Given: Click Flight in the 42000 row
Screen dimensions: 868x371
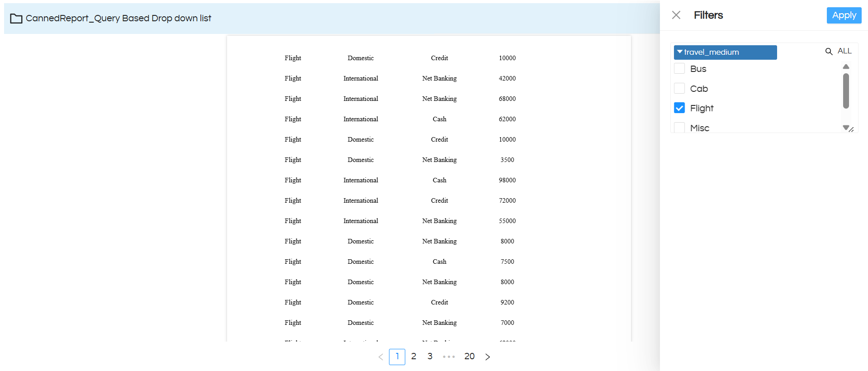Looking at the screenshot, I should [293, 78].
